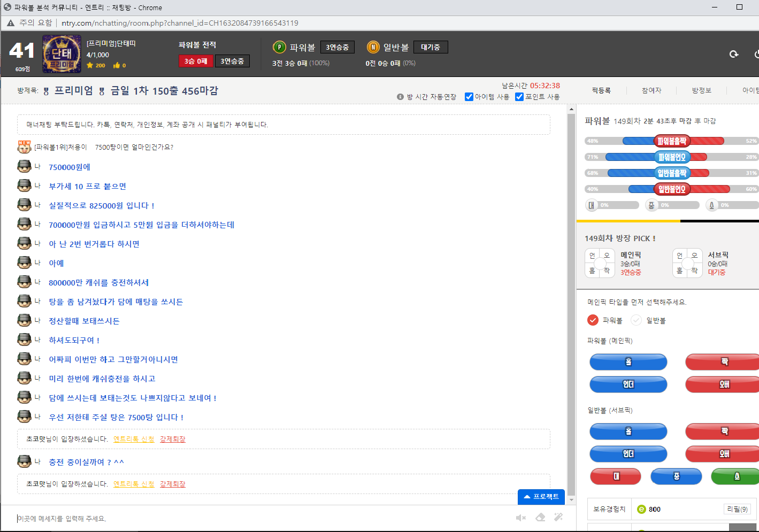Click the first 강제퇴장 link for 초코맛
This screenshot has height=532, width=759.
[172, 439]
